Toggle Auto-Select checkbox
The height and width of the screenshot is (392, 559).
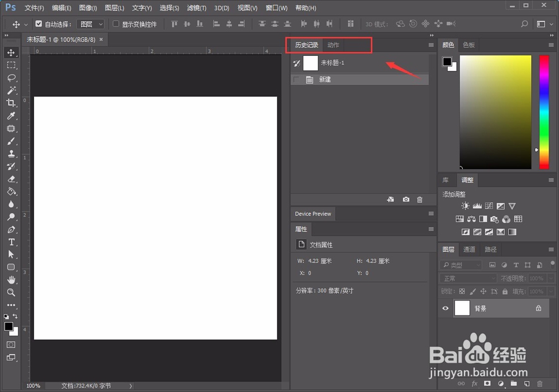39,24
